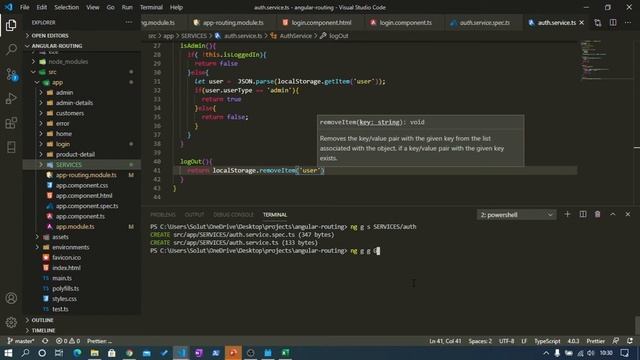Click Prettier formatter status button
Image resolution: width=640 pixels, height=360 pixels.
pos(596,341)
